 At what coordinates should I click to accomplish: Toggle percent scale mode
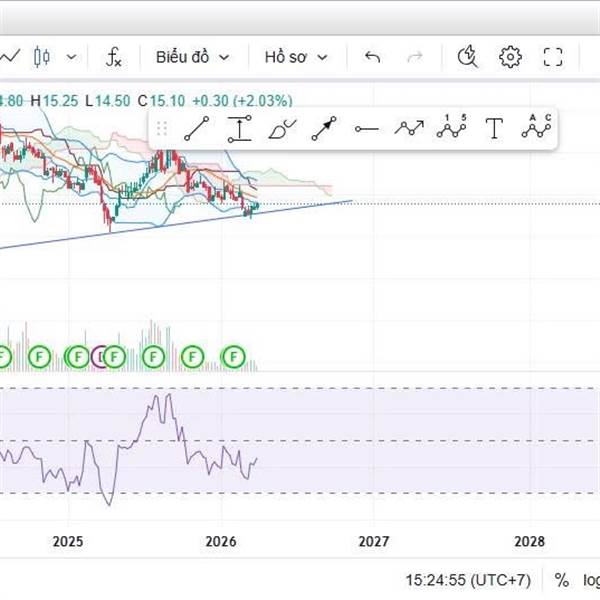(x=561, y=580)
